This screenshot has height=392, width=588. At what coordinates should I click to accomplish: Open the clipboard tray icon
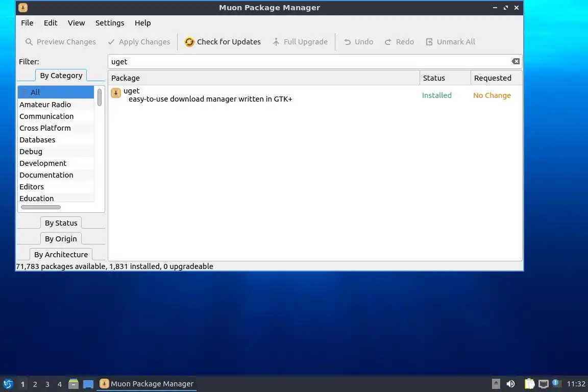click(x=529, y=384)
